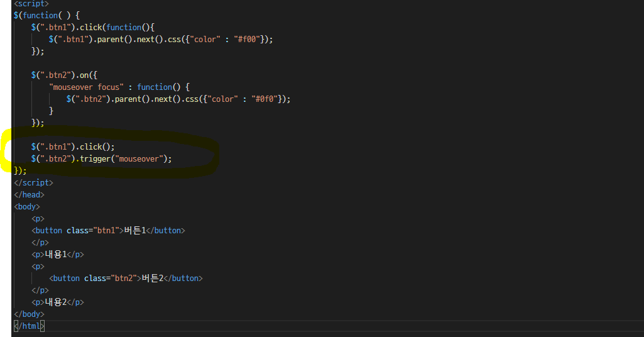Click the trigger method name
Viewport: 644px width, 337px height.
(96, 158)
